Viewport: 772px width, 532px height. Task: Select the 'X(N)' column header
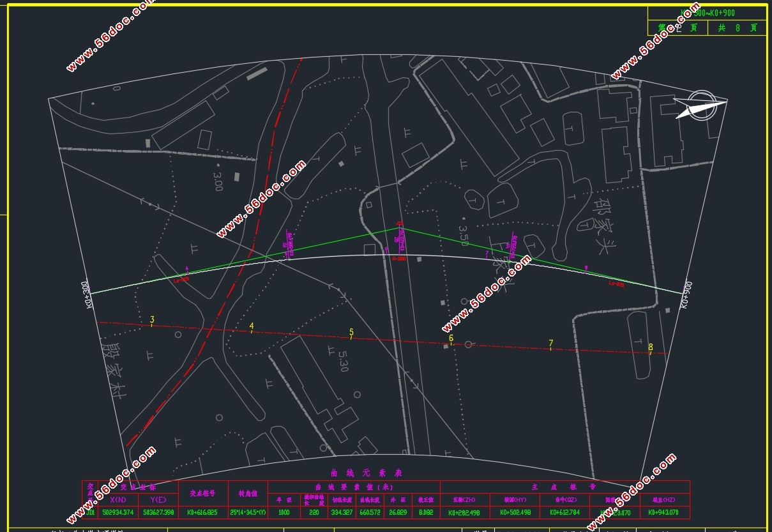(x=117, y=499)
